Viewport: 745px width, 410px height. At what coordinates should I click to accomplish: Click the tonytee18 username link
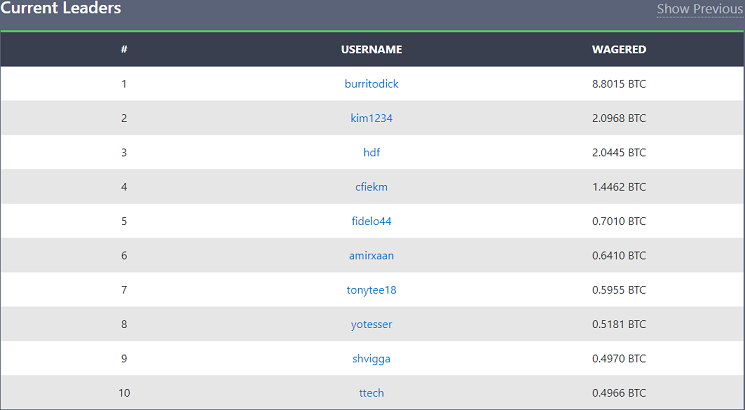(371, 290)
